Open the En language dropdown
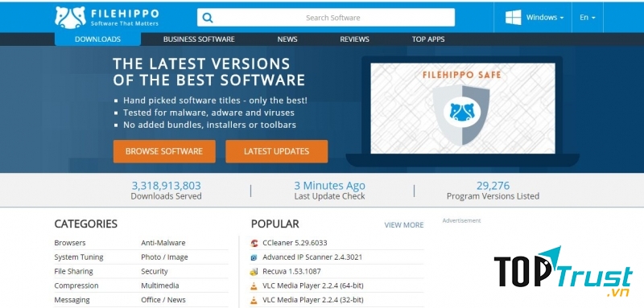The height and width of the screenshot is (308, 644). click(588, 18)
